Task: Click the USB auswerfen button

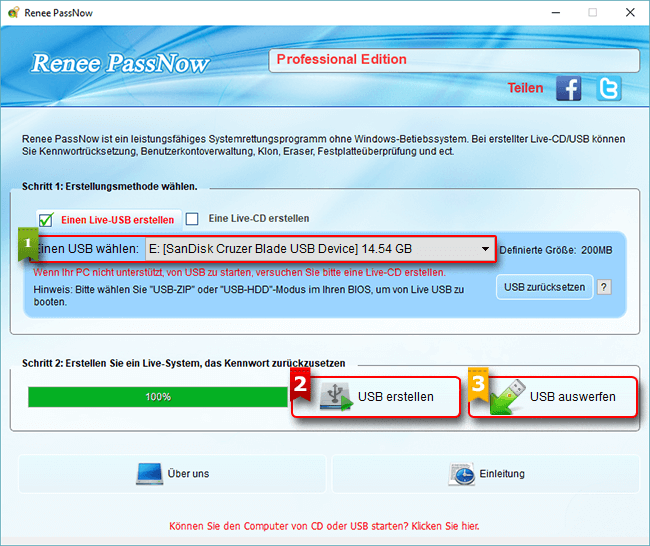Action: pos(553,397)
